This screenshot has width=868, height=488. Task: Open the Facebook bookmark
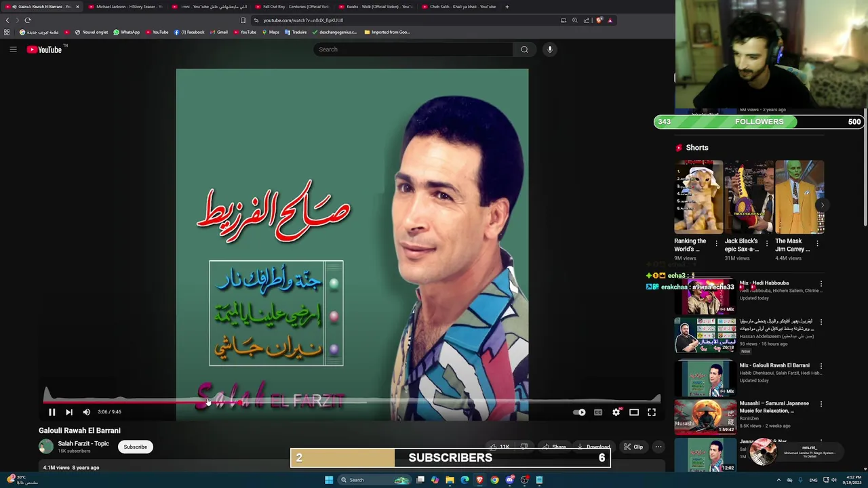click(x=189, y=32)
